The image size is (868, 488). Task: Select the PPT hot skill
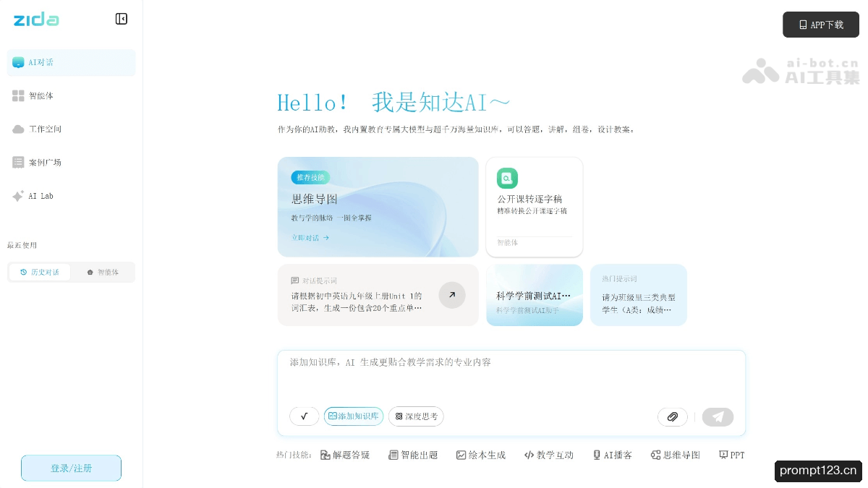731,455
